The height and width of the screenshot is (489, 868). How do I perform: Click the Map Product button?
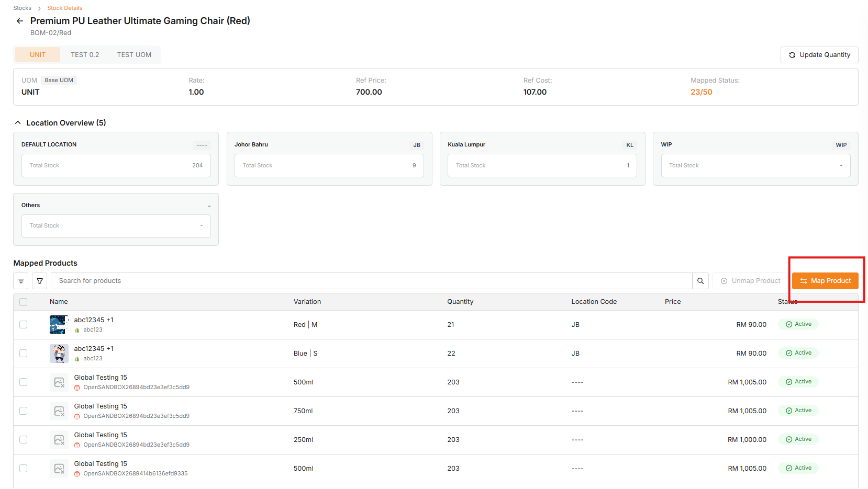[825, 281]
